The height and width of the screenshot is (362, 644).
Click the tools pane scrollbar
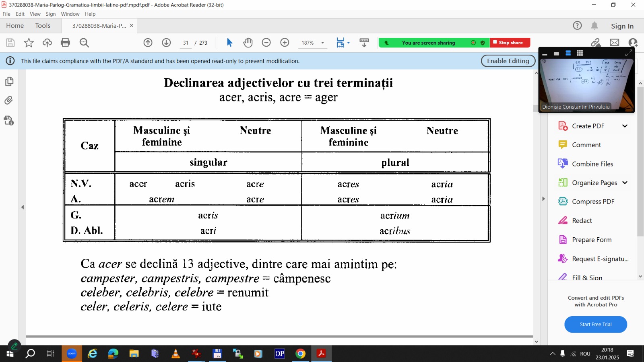pos(640,162)
